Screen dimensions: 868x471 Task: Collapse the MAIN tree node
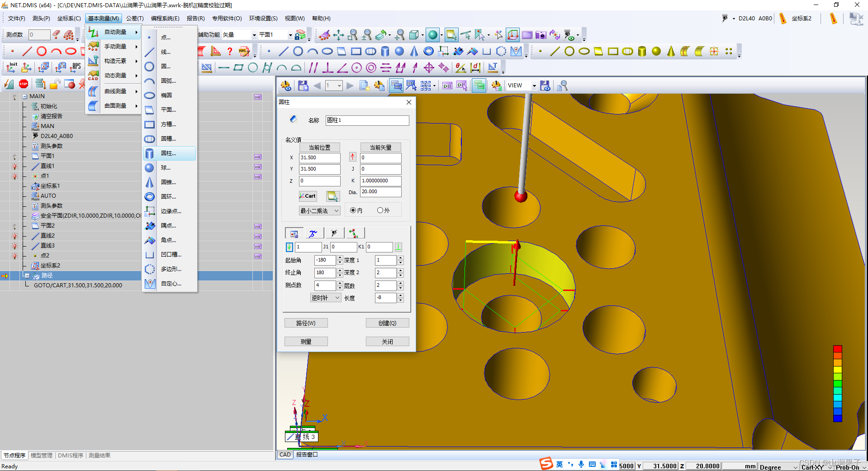(25, 96)
